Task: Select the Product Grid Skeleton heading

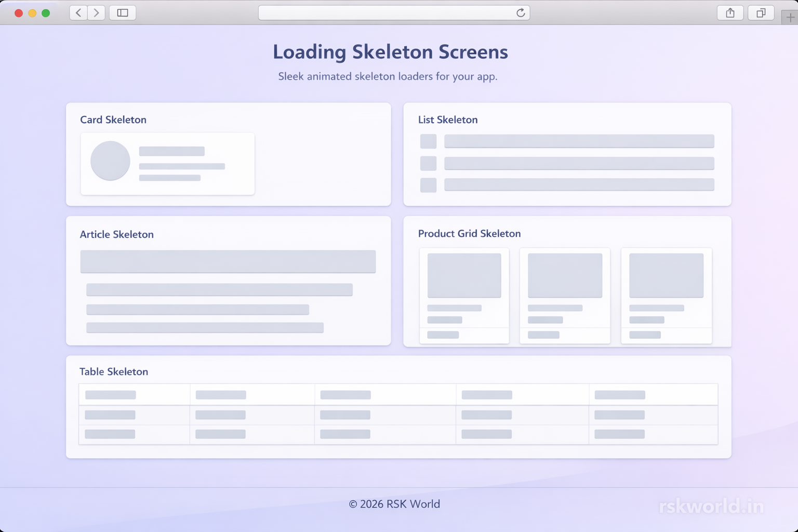Action: tap(469, 233)
